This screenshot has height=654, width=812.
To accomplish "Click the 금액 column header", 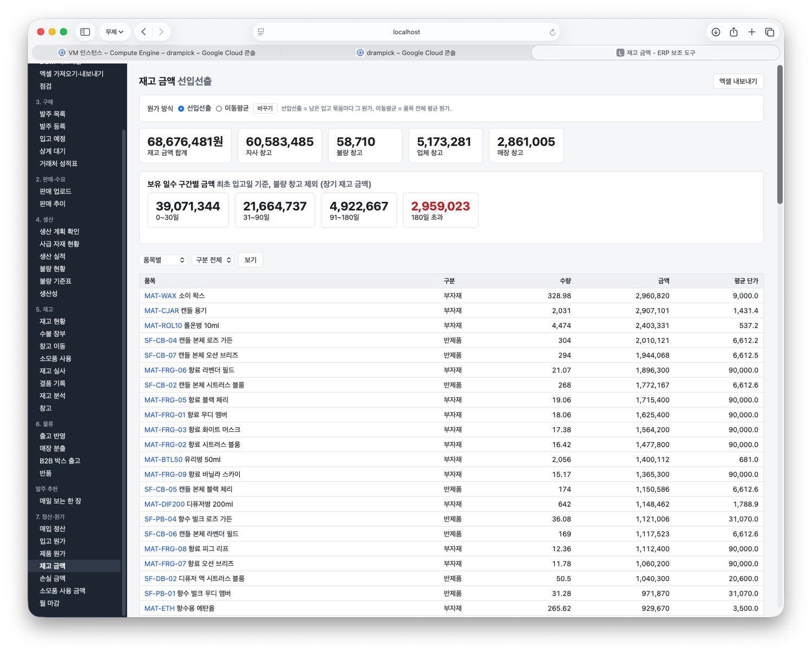I will [x=664, y=281].
